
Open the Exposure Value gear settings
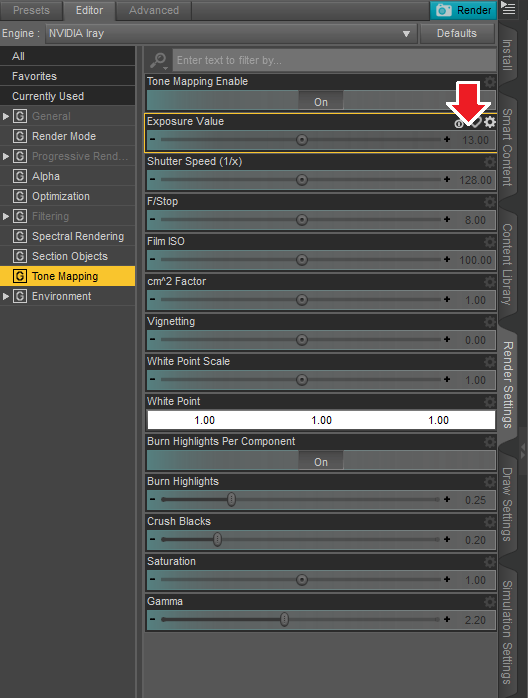[490, 122]
